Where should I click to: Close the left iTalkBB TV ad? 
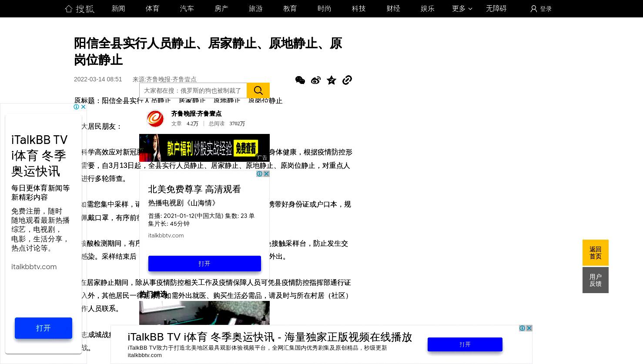83,107
